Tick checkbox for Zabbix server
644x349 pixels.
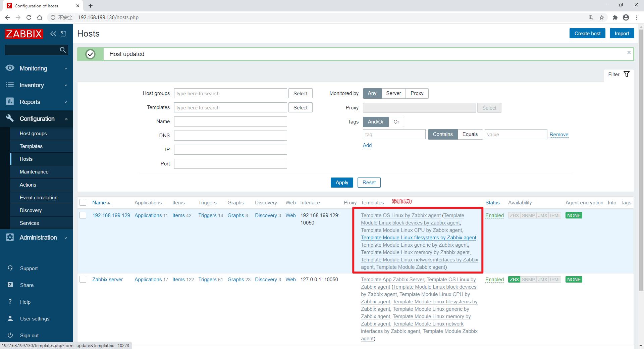[x=83, y=279]
